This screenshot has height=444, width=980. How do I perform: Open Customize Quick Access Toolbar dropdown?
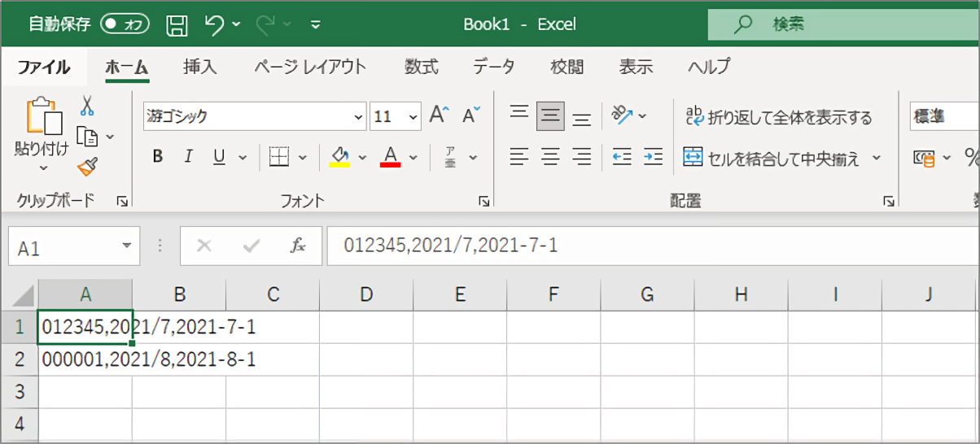[316, 24]
